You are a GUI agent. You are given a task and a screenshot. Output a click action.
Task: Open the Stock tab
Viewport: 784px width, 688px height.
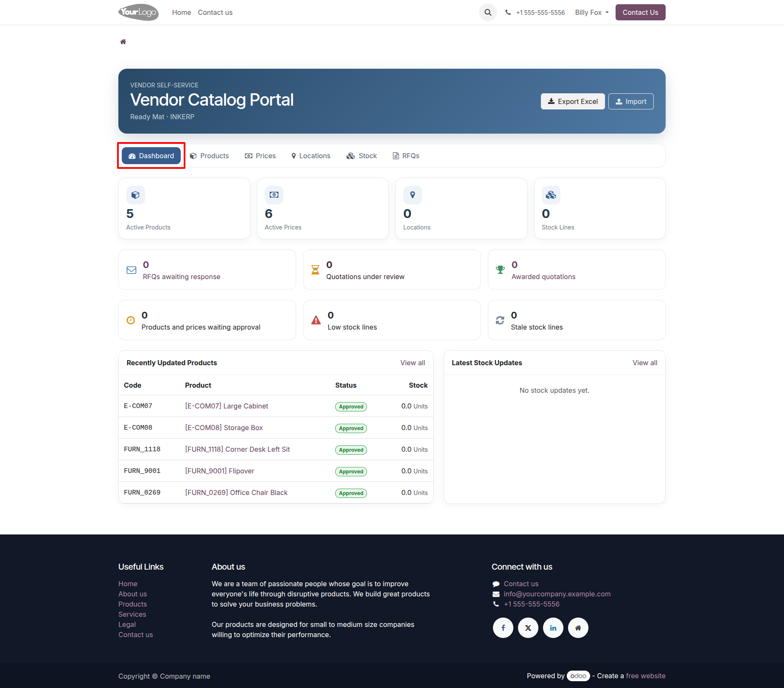[x=362, y=156]
